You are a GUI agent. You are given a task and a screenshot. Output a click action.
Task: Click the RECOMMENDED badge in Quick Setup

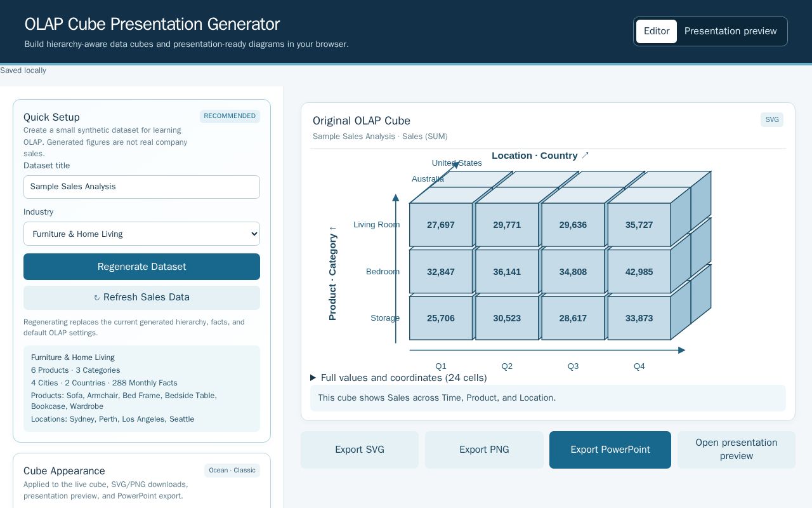pos(230,116)
